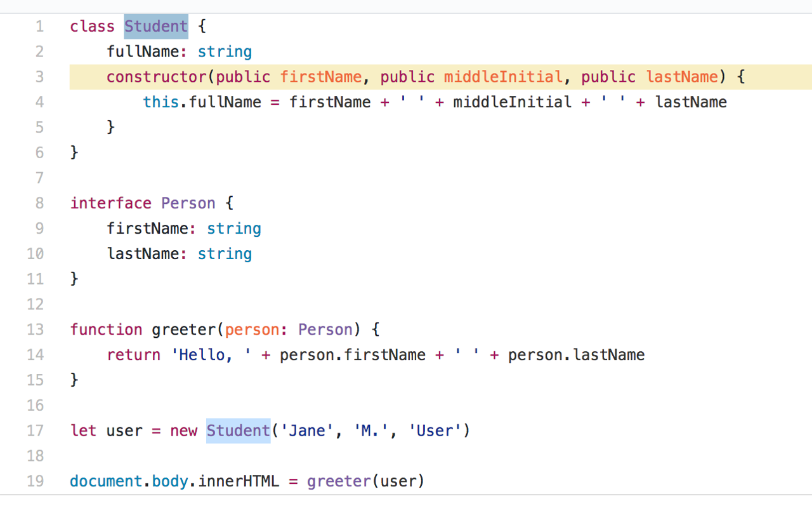Click the 'Hello, ' string literal
Screen dimensions: 812x508
[x=211, y=355]
